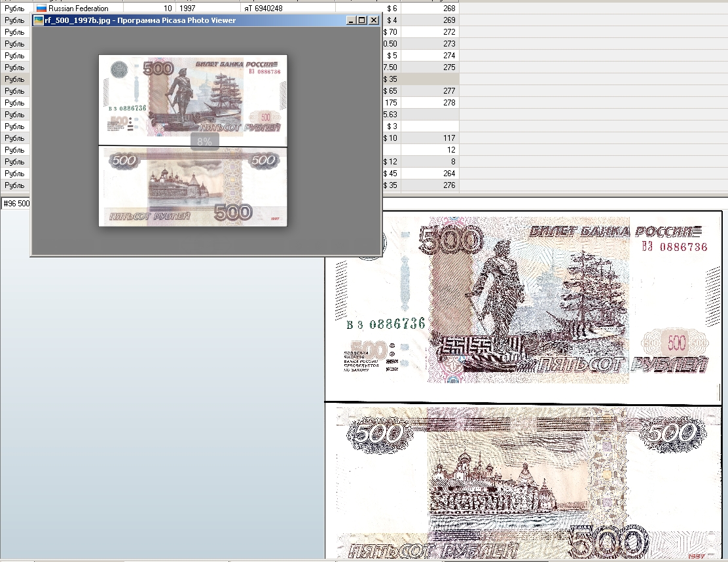Select the '278' cell

click(x=430, y=103)
